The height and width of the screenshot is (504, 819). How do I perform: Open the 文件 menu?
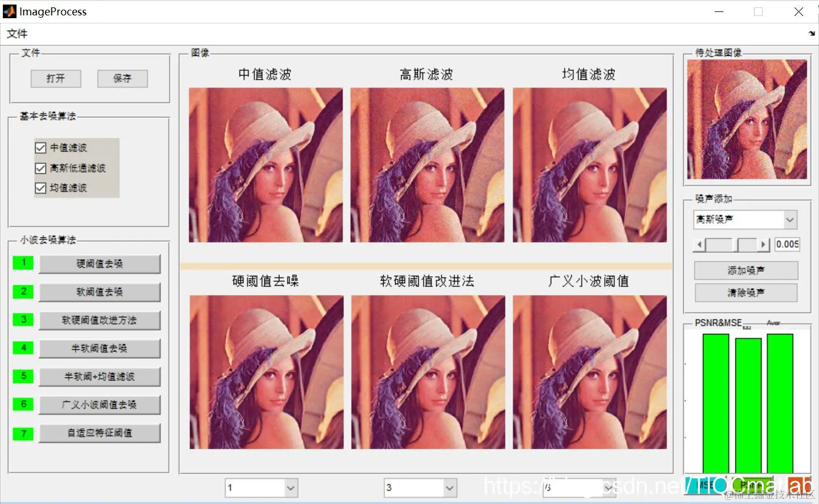(17, 34)
